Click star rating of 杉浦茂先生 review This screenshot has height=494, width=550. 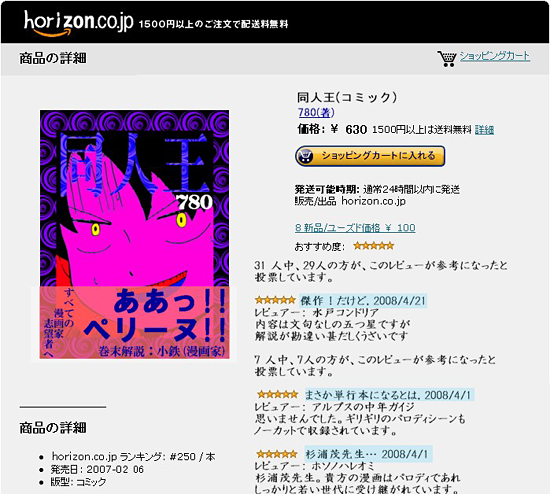pos(277,454)
